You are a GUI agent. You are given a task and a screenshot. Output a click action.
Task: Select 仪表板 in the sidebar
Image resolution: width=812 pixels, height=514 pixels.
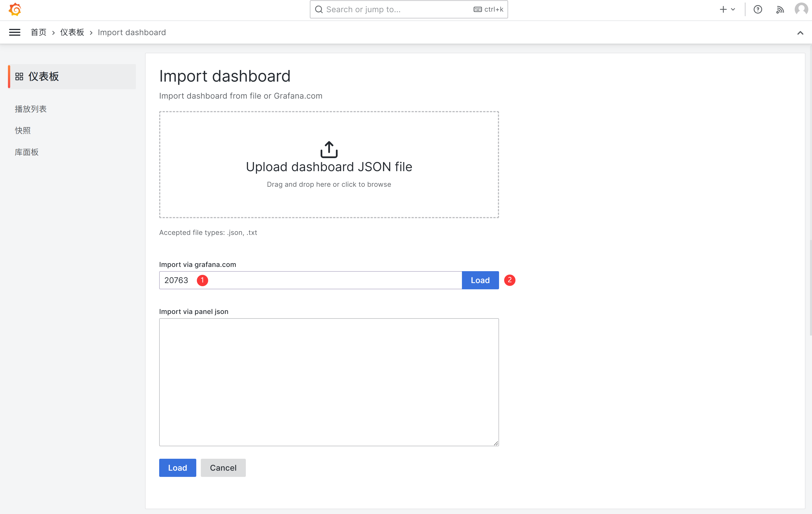(72, 77)
